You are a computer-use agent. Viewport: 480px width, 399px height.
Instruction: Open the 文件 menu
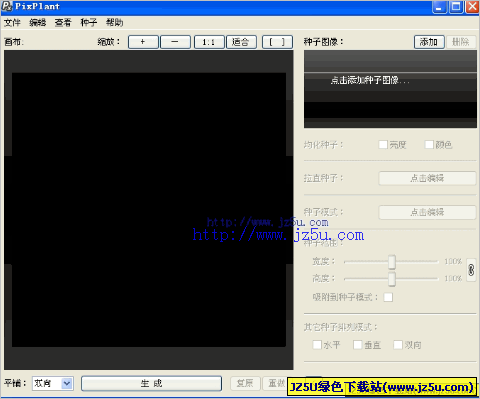pyautogui.click(x=12, y=23)
